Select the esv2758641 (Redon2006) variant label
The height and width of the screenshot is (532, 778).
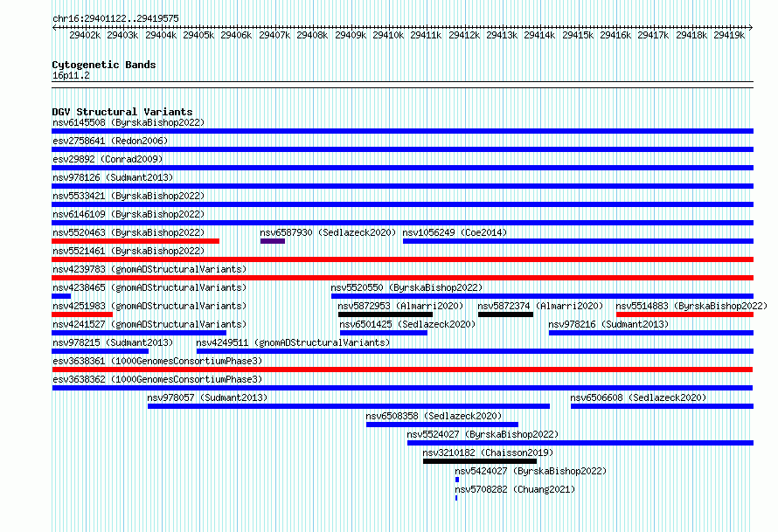(x=110, y=141)
